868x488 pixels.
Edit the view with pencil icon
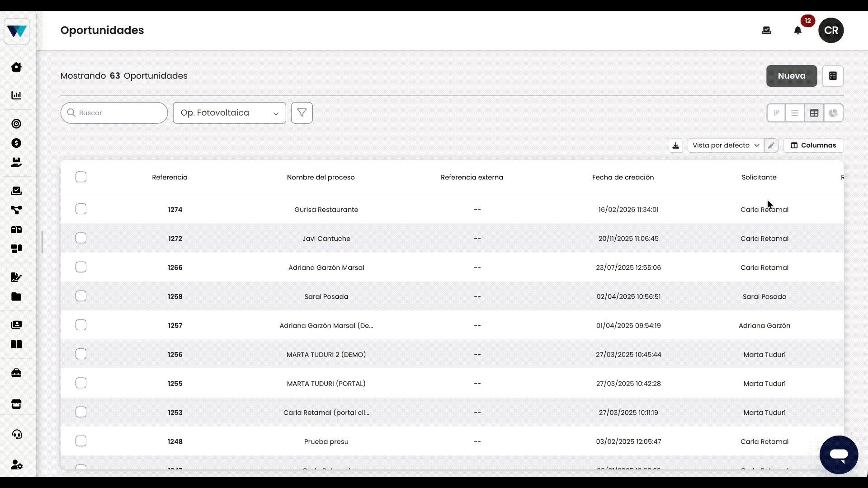click(x=771, y=145)
